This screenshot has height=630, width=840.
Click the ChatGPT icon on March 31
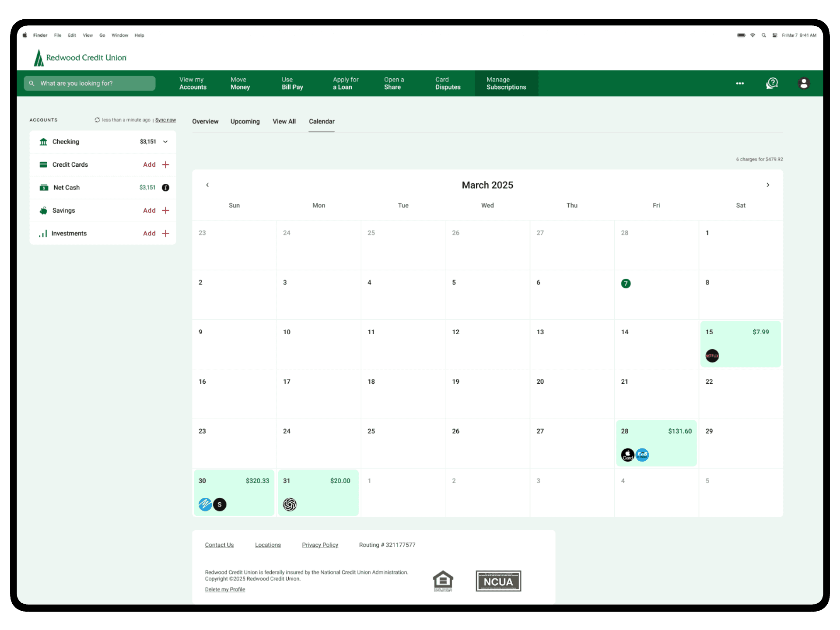[290, 504]
